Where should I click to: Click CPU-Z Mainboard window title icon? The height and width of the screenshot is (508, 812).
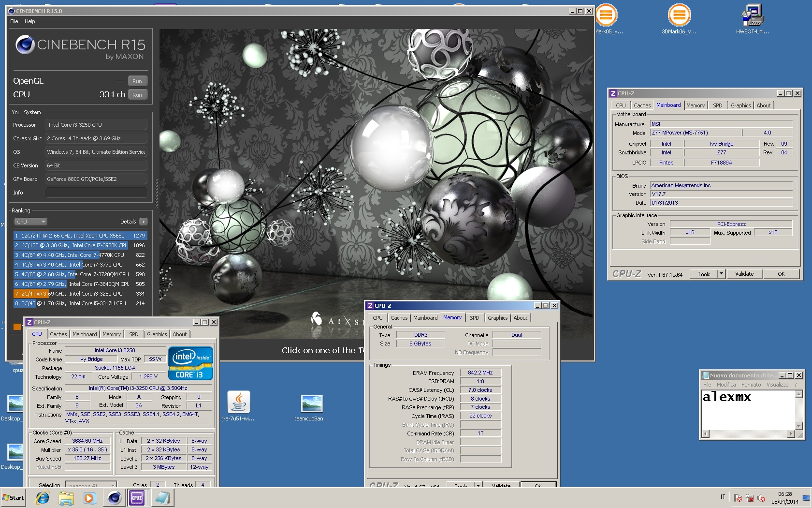(x=613, y=93)
